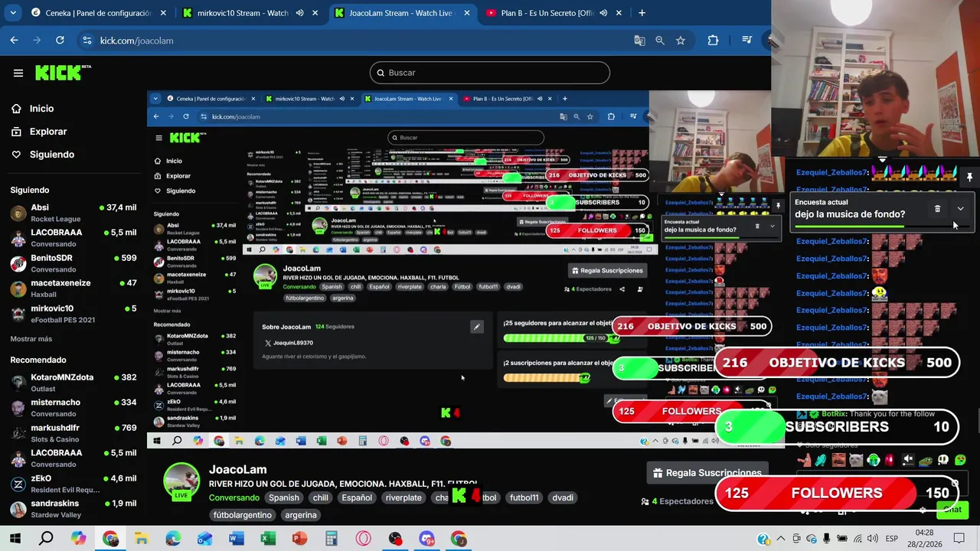Expand Mostrar más in the sidebar
The image size is (980, 551).
click(x=31, y=338)
